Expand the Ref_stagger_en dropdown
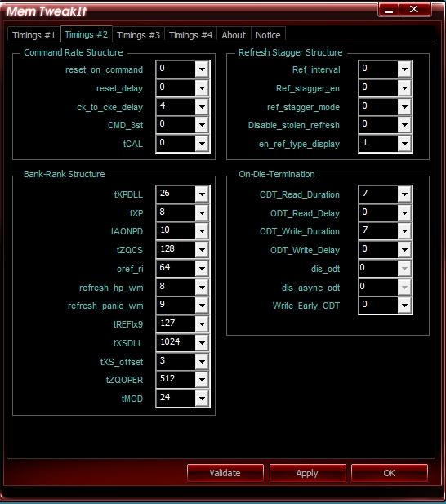 click(404, 87)
